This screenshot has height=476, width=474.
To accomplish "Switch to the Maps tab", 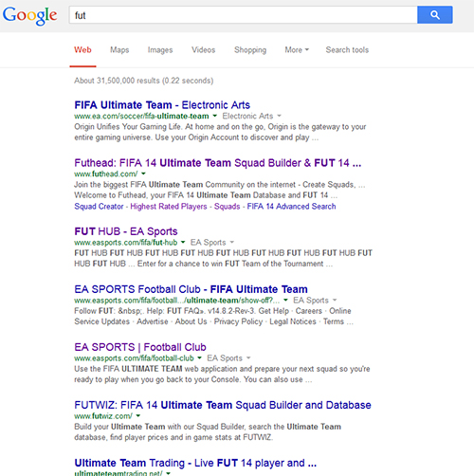I will point(119,50).
